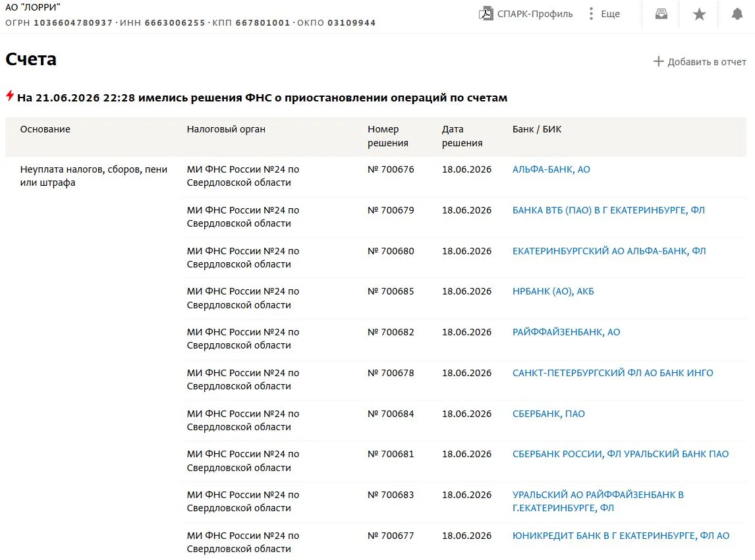The height and width of the screenshot is (560, 755).
Task: Open СБЕРБАНК, ПАО link
Action: point(548,414)
